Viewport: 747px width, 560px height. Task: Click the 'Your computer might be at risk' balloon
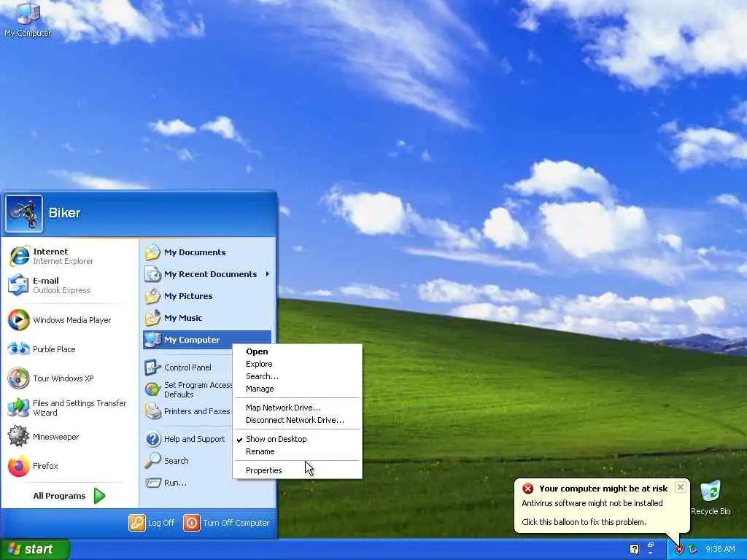pyautogui.click(x=602, y=505)
